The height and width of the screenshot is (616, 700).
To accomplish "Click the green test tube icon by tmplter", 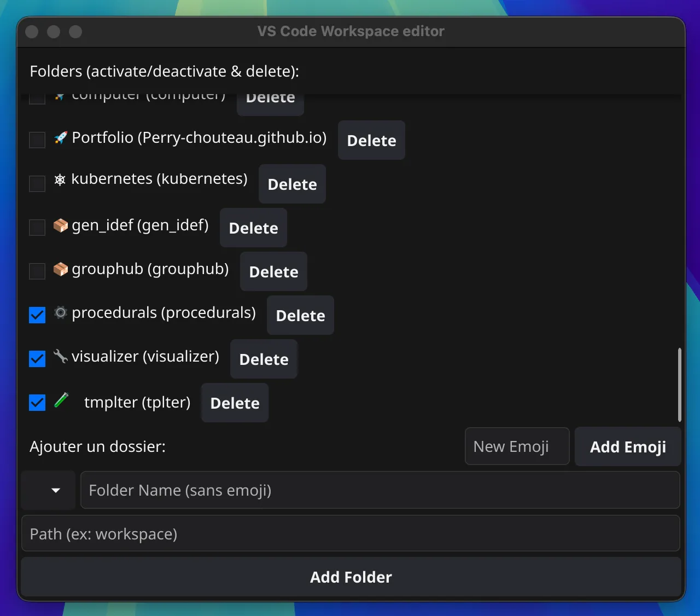I will [61, 400].
